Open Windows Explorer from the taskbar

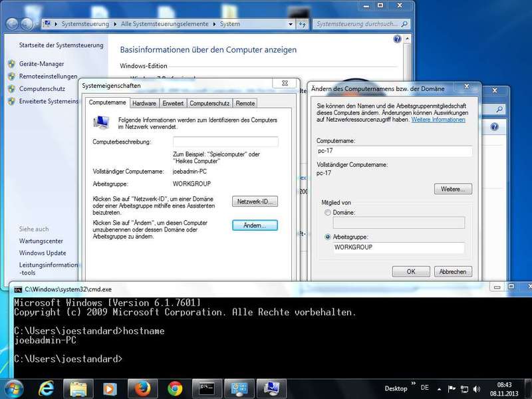78,388
